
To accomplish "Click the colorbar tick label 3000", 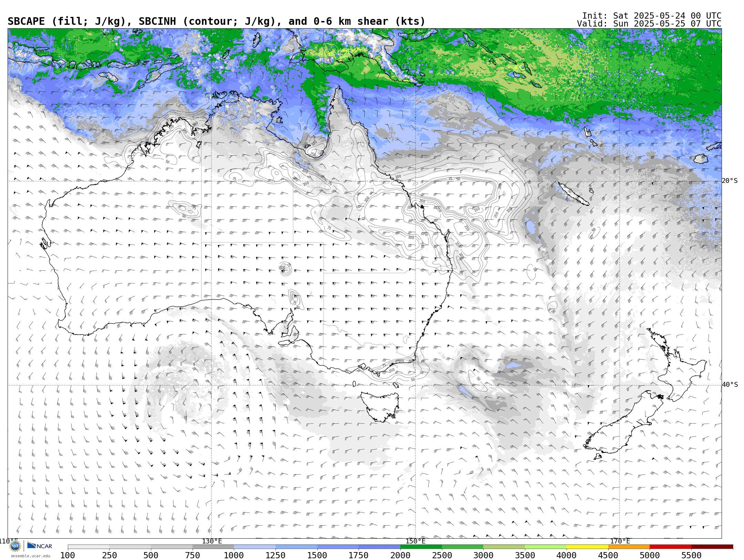I will (483, 555).
